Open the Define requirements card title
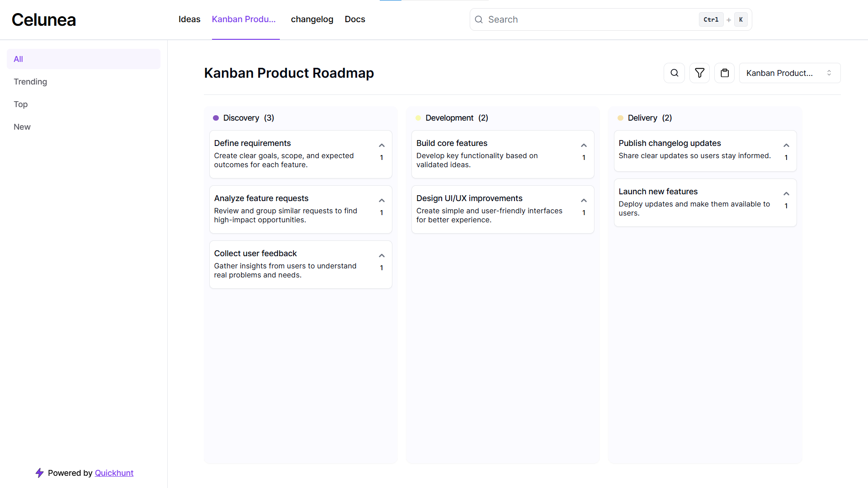This screenshot has width=868, height=488. coord(252,143)
